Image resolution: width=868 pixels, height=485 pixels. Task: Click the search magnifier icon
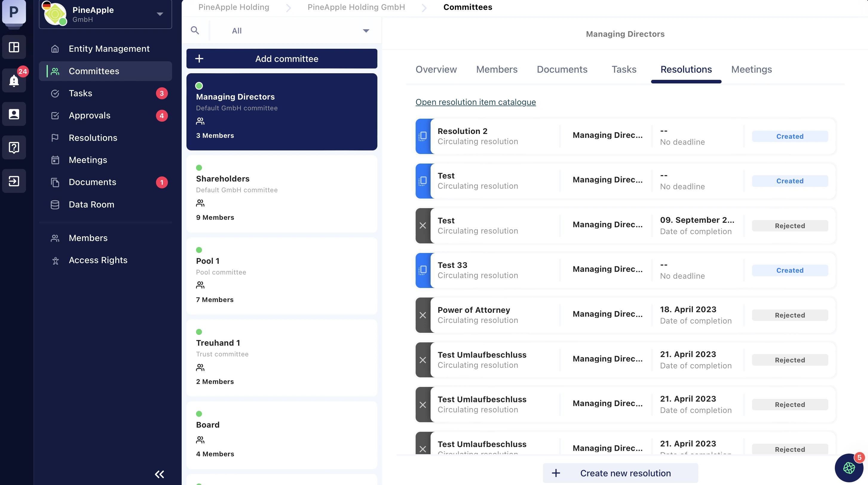pyautogui.click(x=195, y=31)
